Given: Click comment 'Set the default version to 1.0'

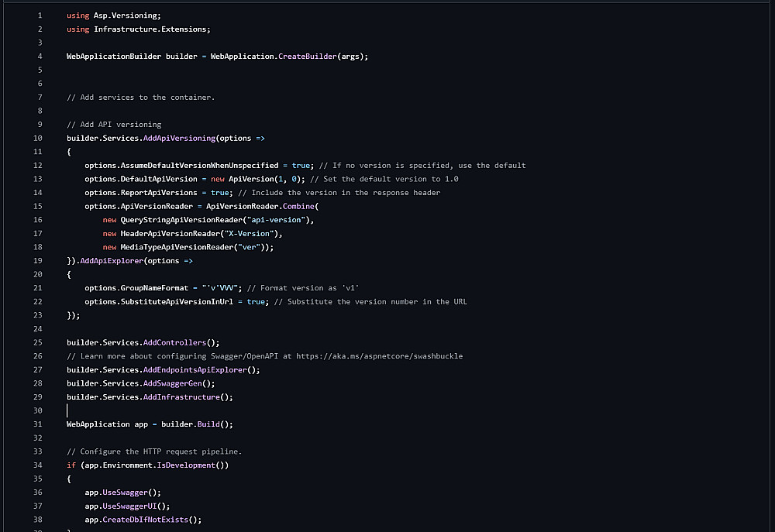Looking at the screenshot, I should [384, 179].
